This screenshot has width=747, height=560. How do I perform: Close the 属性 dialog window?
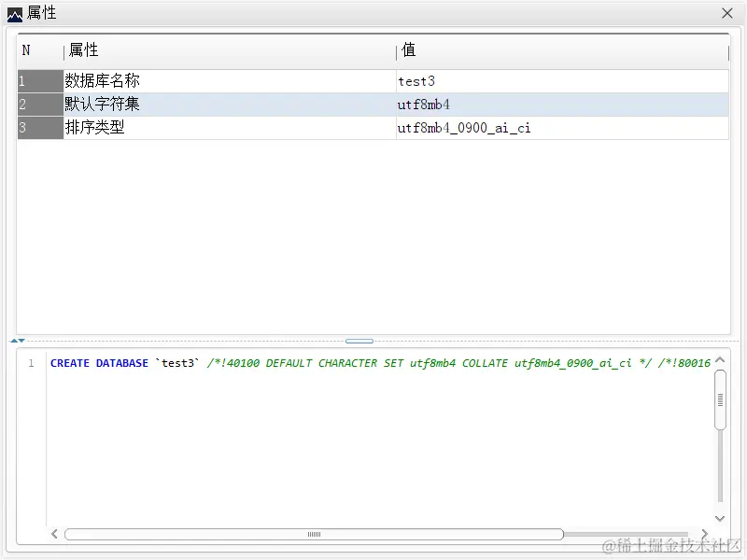click(727, 13)
